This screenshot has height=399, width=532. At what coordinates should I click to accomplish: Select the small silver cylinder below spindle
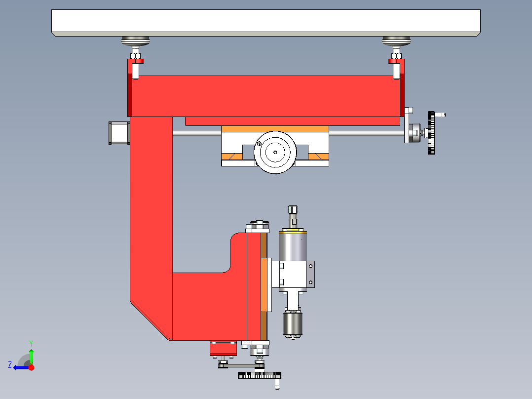point(293,324)
